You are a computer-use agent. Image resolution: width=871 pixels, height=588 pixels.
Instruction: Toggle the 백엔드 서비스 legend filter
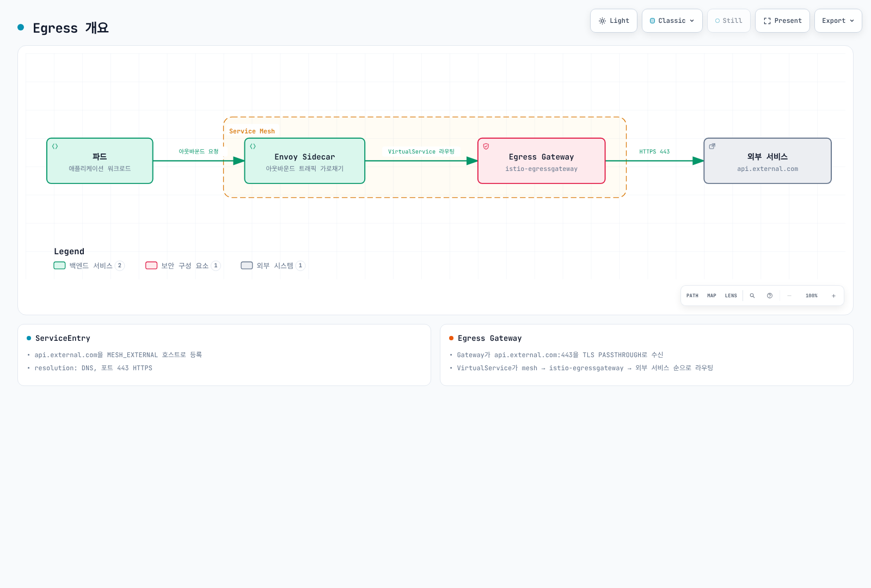pos(89,266)
